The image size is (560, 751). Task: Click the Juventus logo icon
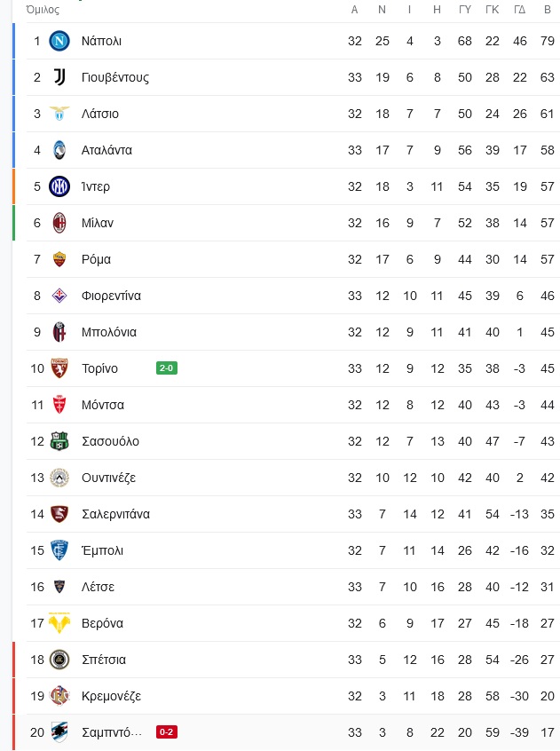pos(59,77)
